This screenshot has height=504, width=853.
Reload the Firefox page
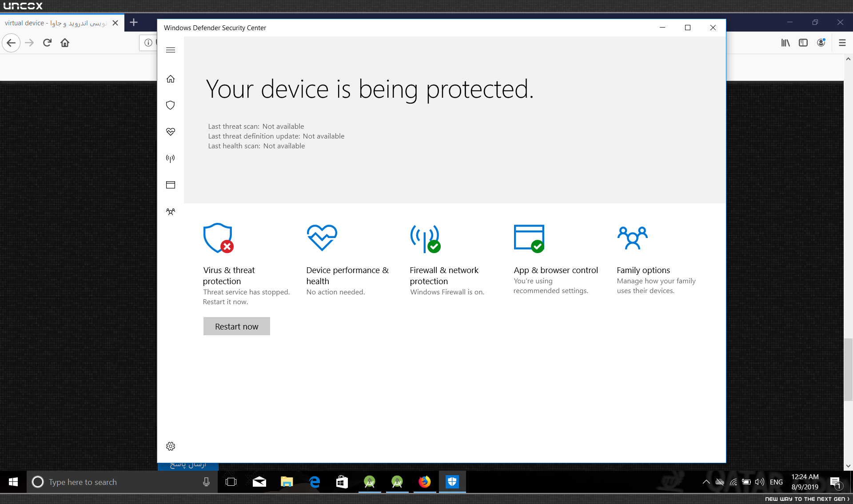coord(48,43)
